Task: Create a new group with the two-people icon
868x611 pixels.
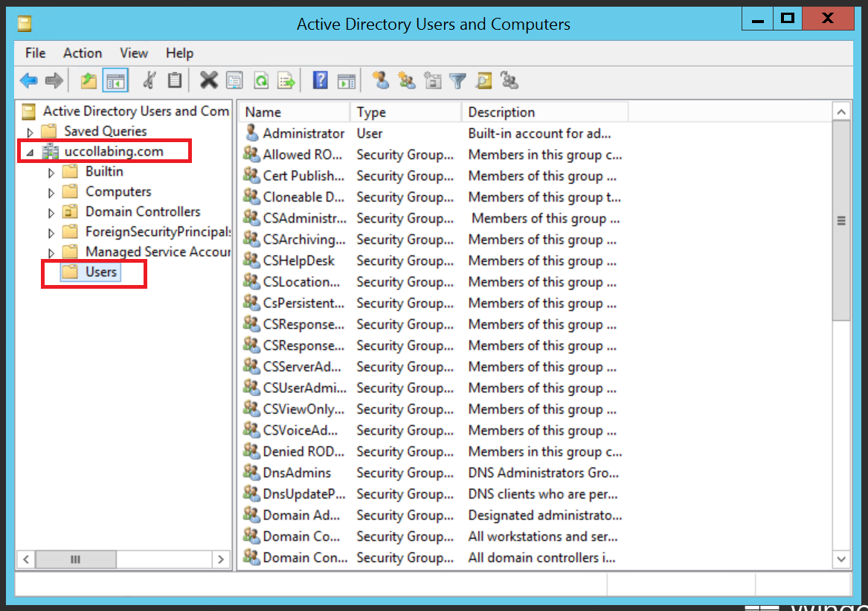Action: point(406,81)
